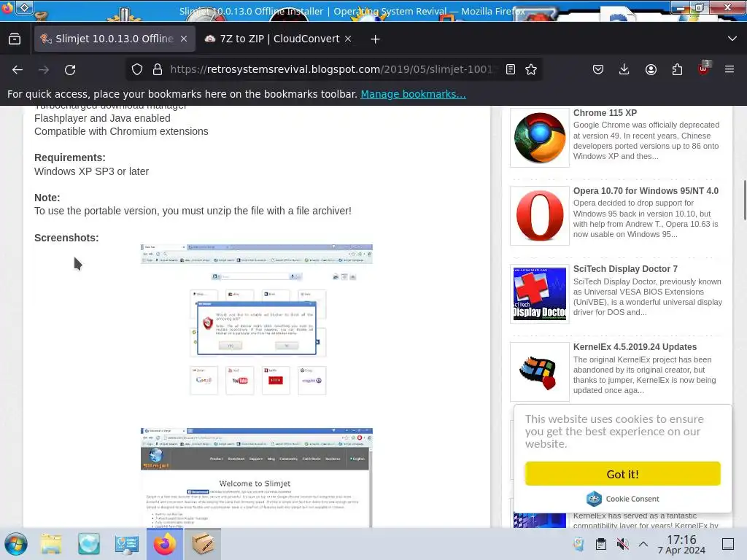
Task: Click the Cookie Consent logo link
Action: (623, 499)
